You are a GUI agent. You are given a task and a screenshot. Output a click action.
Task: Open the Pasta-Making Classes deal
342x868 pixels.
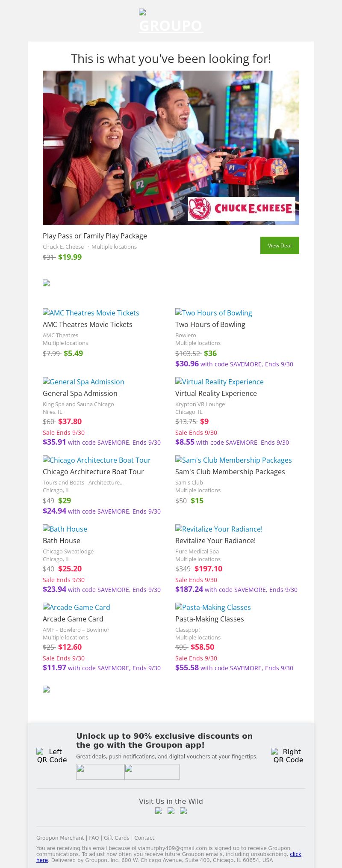pyautogui.click(x=209, y=619)
